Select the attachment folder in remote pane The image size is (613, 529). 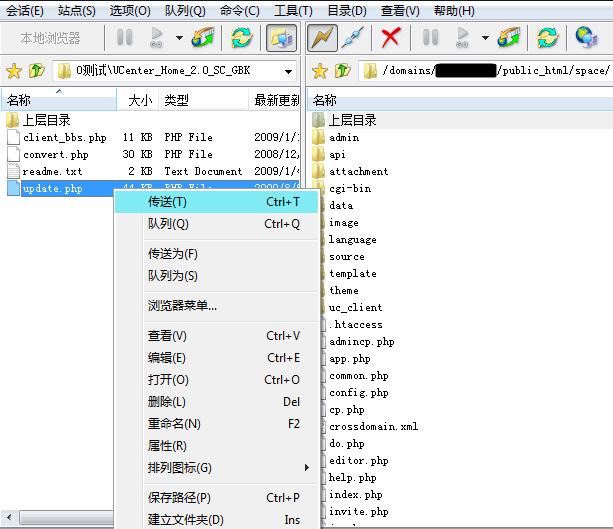(358, 171)
